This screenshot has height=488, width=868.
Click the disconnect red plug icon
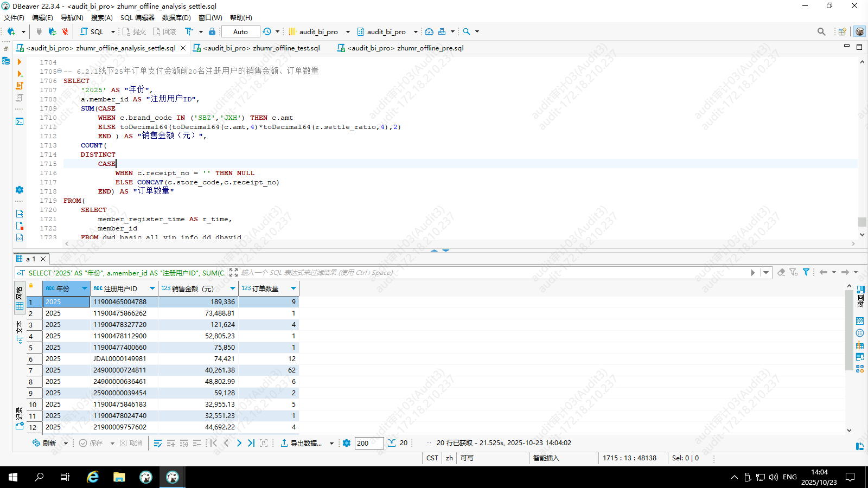(65, 32)
